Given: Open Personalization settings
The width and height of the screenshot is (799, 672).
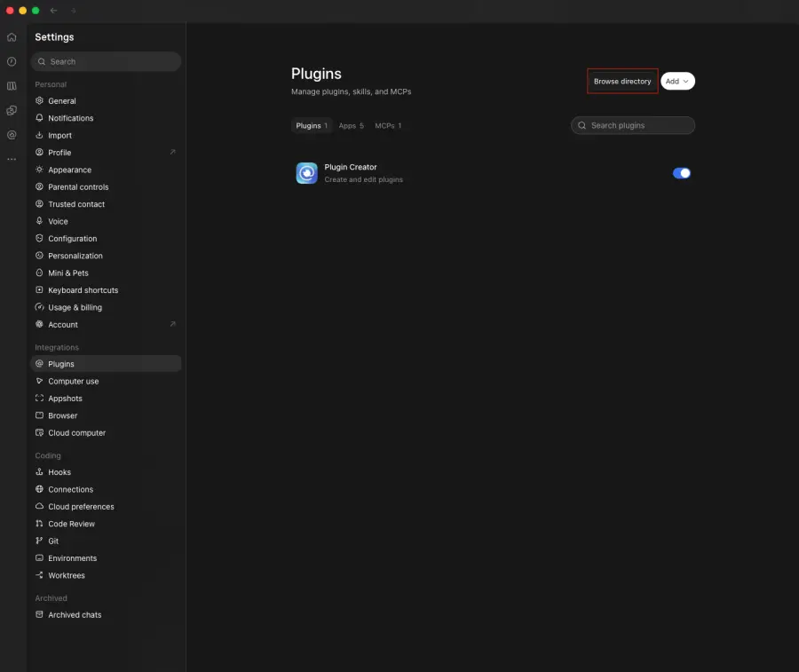Looking at the screenshot, I should 106,256.
